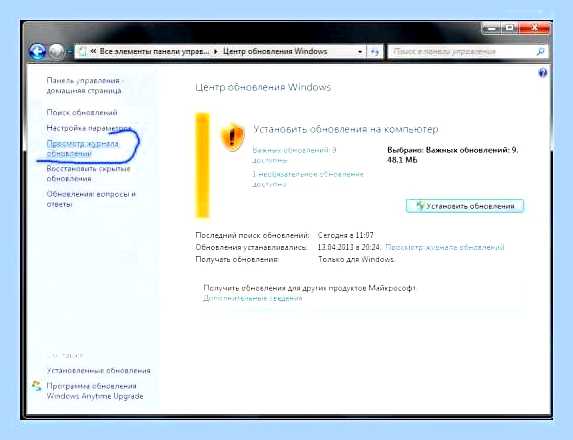Click breadcrumb Центр обновления Windows
The width and height of the screenshot is (573, 440).
275,52
